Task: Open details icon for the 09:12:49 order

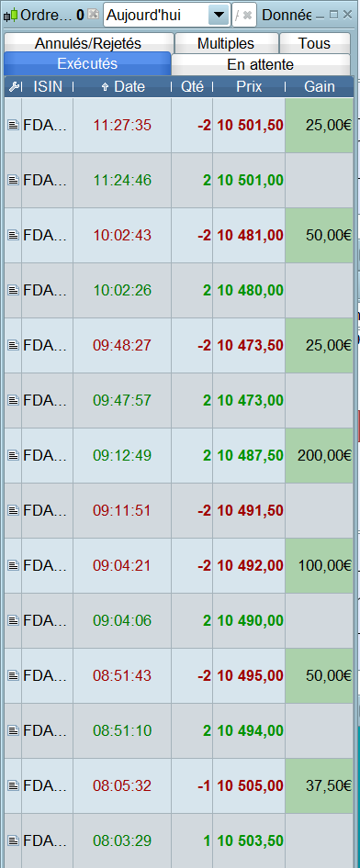Action: point(13,456)
